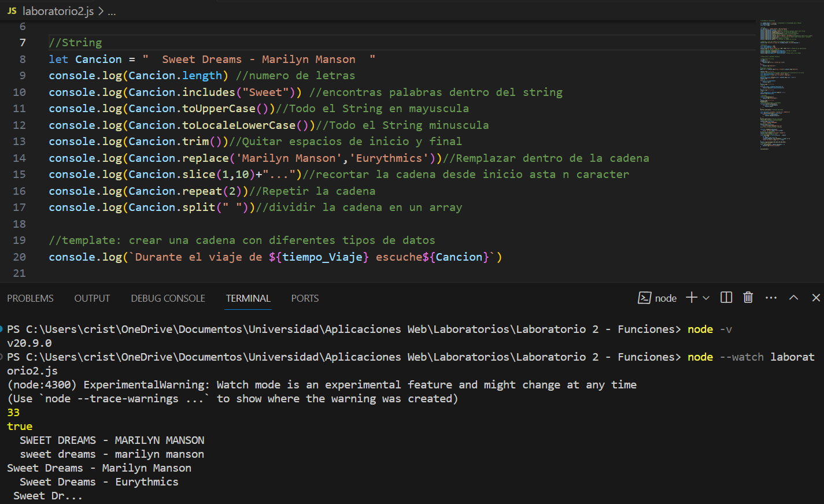Click line number 14 in the editor
The width and height of the screenshot is (824, 504).
tap(19, 158)
